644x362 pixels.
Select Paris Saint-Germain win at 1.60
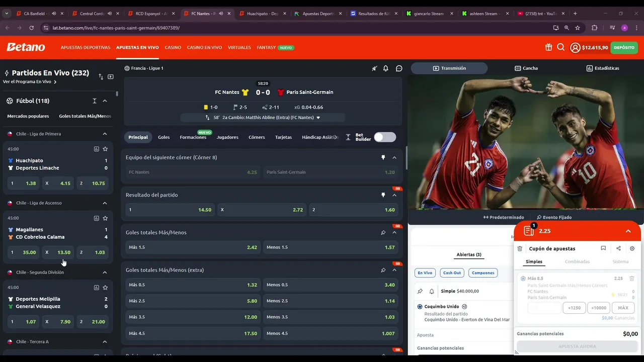(x=354, y=210)
